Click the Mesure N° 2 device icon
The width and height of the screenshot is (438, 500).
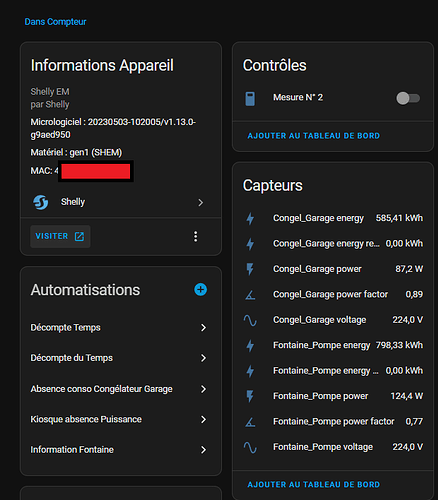(250, 99)
